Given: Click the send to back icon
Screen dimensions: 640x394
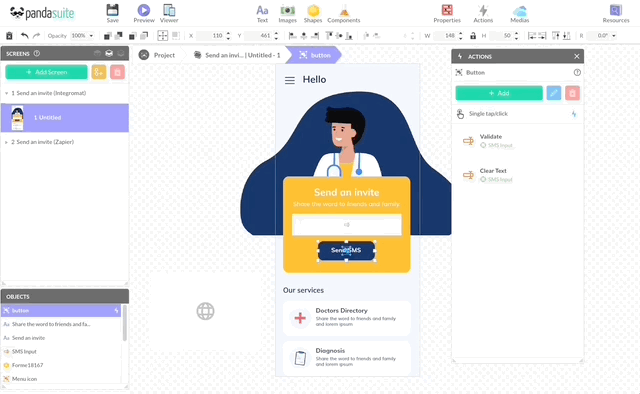Looking at the screenshot, I should [119, 36].
